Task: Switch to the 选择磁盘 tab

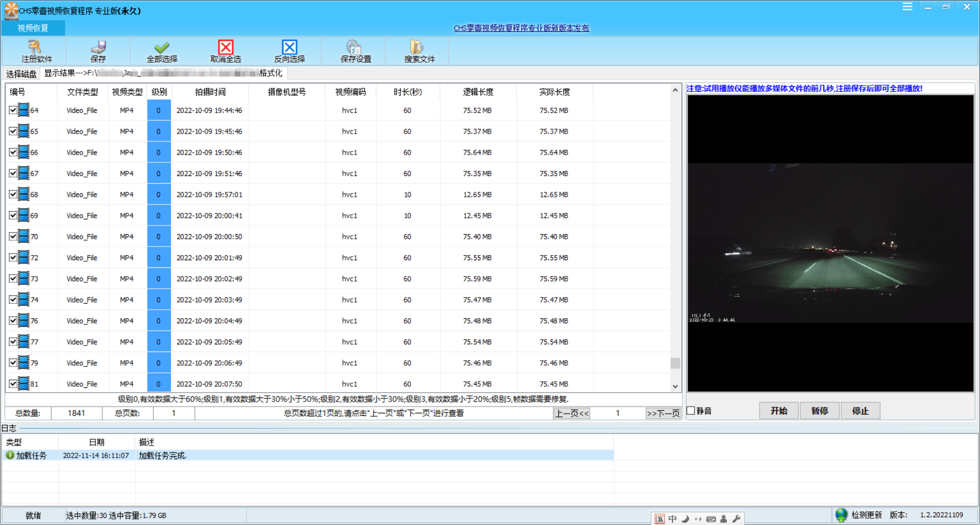Action: pyautogui.click(x=21, y=74)
